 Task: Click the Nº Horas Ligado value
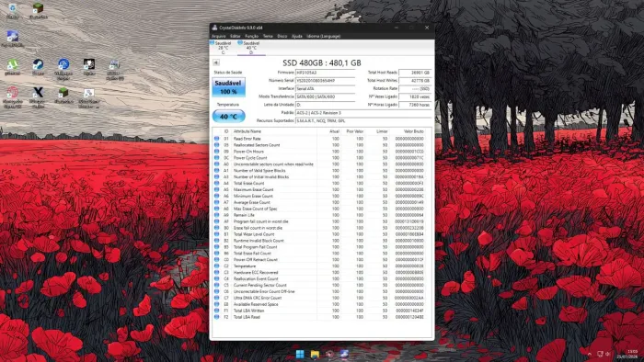click(415, 105)
